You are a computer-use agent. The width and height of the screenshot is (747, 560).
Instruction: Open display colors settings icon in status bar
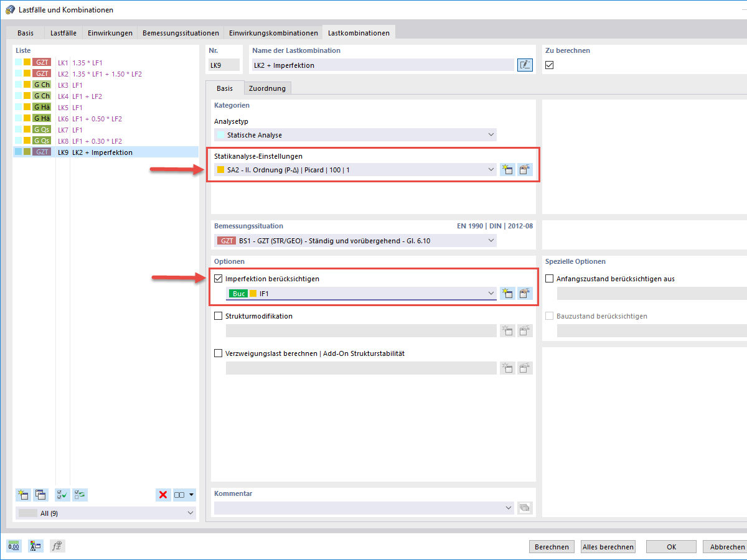point(35,546)
